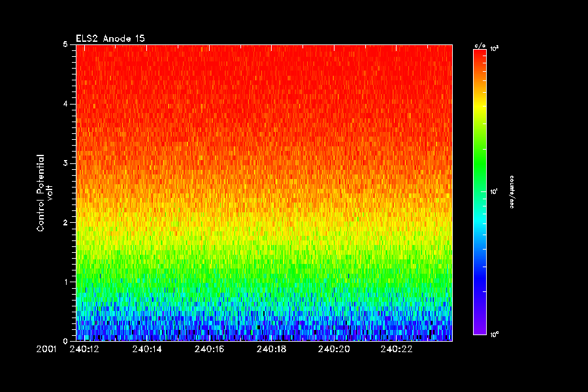Click the time label 240:18

tap(272, 350)
